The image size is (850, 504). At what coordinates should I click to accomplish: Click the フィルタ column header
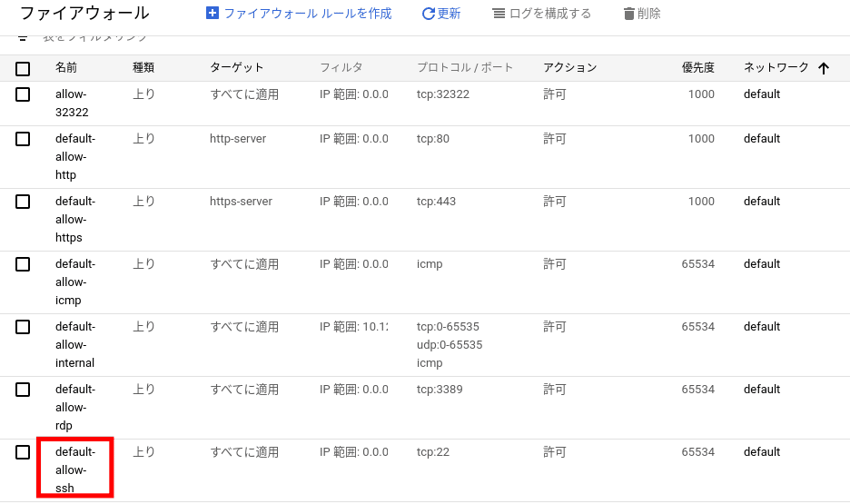tap(341, 68)
